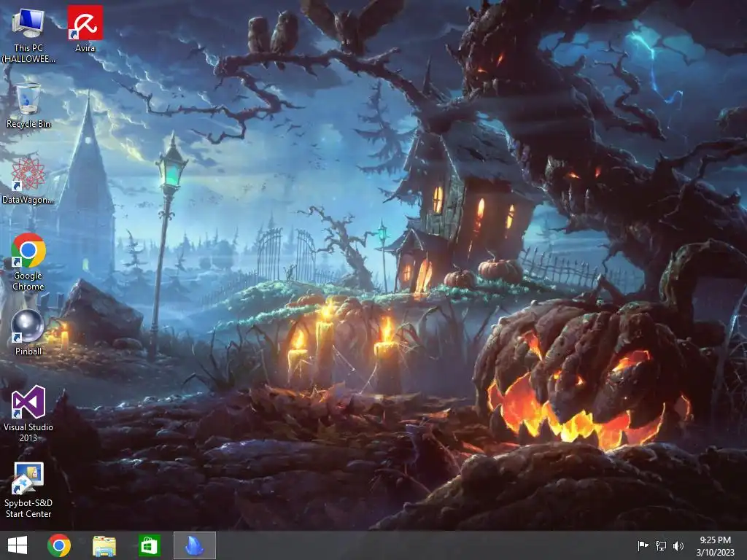Open the network status tray icon
Viewport: 747px width, 560px height.
click(661, 546)
